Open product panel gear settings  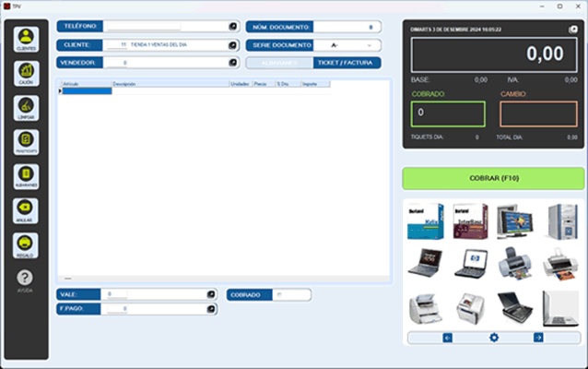coord(494,338)
